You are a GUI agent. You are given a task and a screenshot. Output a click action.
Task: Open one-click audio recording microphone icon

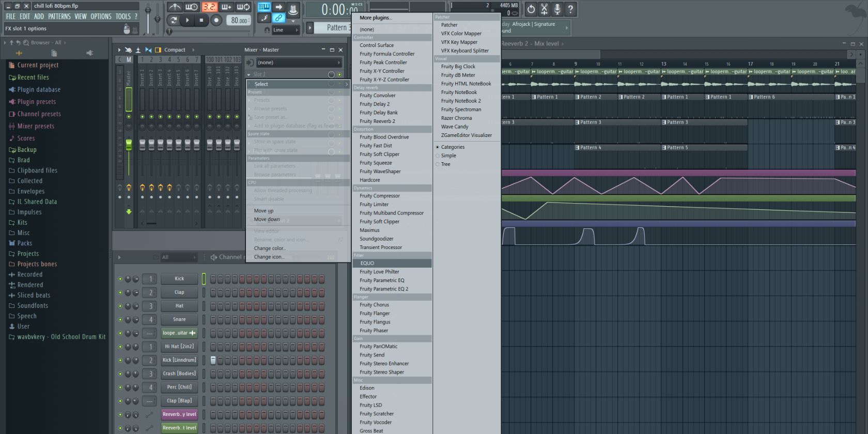point(557,9)
